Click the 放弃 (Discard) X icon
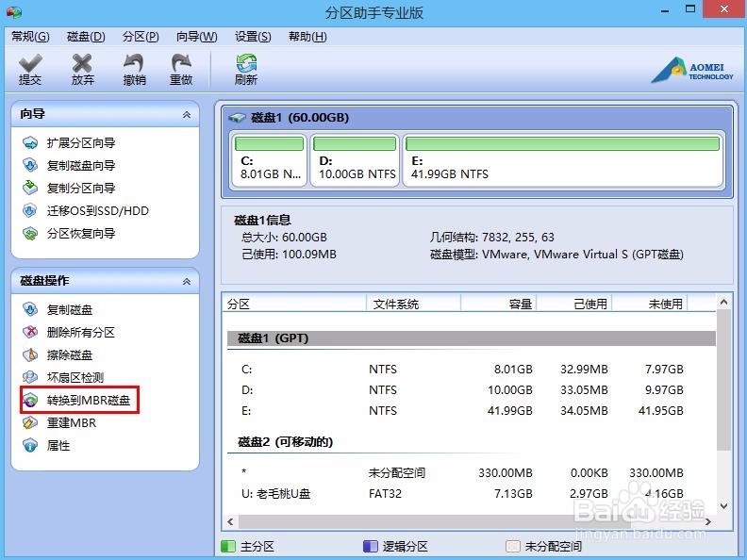 coord(82,63)
